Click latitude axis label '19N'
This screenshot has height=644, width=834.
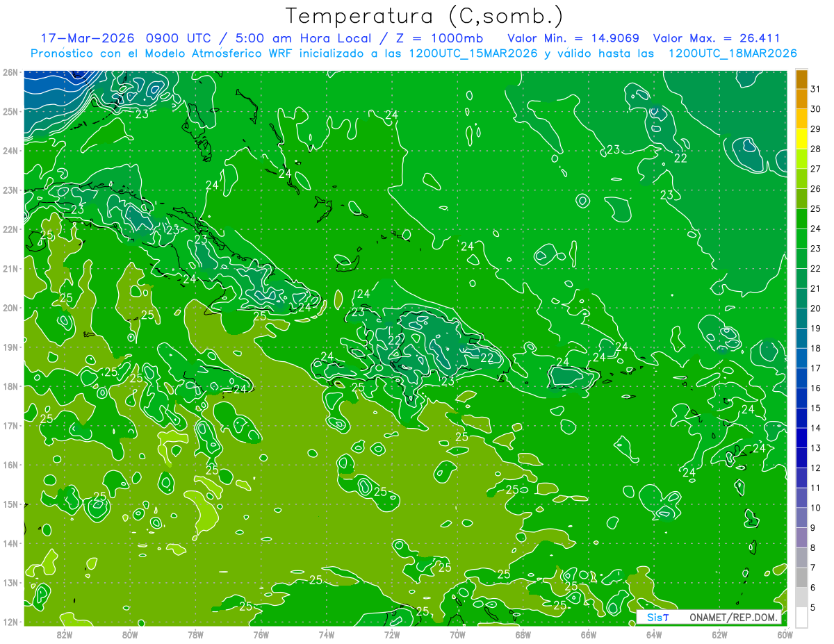point(10,347)
